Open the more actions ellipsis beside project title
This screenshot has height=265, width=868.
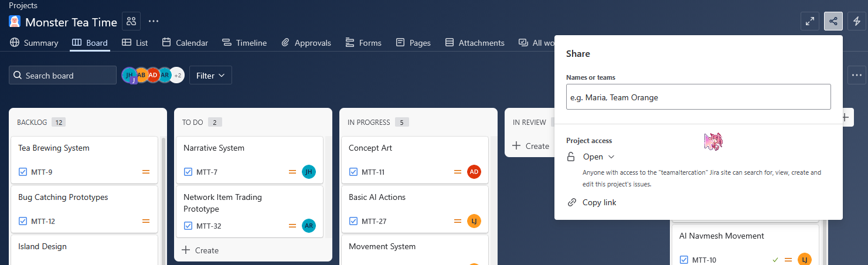[154, 22]
